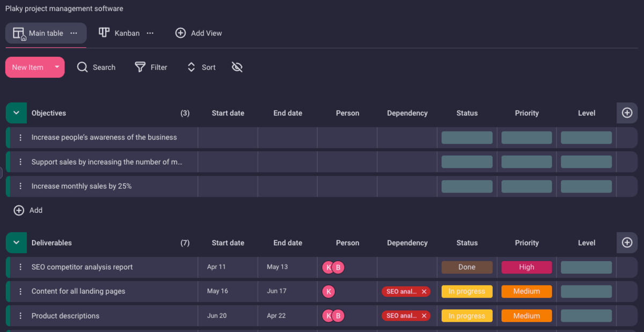Image resolution: width=644 pixels, height=332 pixels.
Task: Switch to the Kanban tab
Action: pos(120,33)
